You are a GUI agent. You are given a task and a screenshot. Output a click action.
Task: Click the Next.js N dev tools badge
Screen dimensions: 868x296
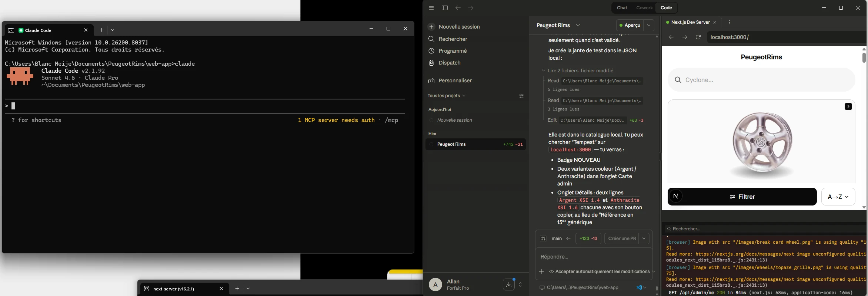click(x=676, y=196)
